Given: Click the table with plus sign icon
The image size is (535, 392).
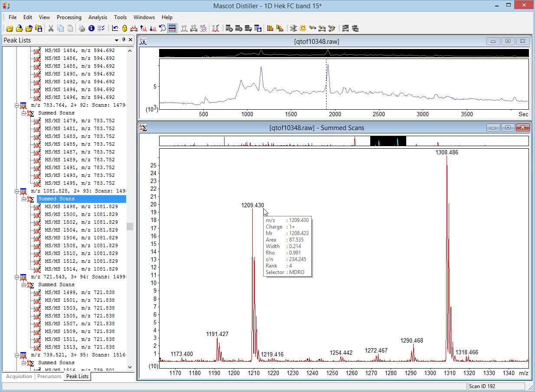Looking at the screenshot, I should (229, 29).
